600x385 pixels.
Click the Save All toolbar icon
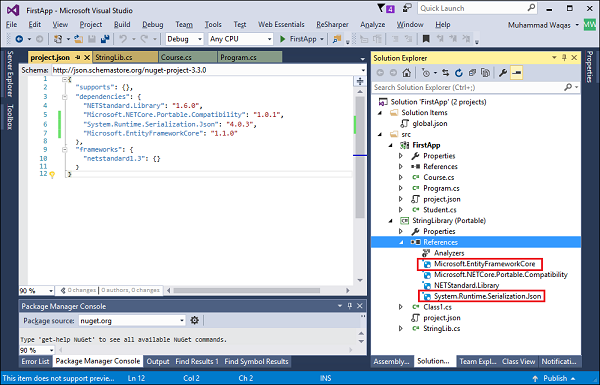104,39
